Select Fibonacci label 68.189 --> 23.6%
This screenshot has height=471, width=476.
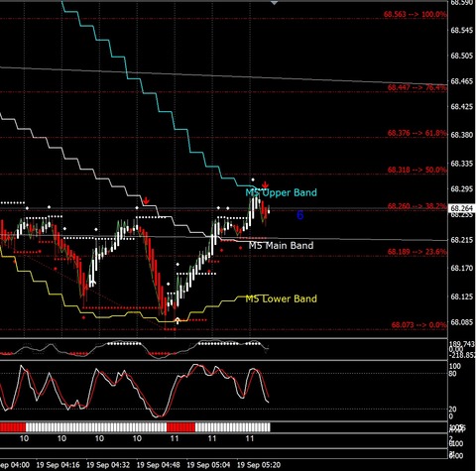(416, 252)
